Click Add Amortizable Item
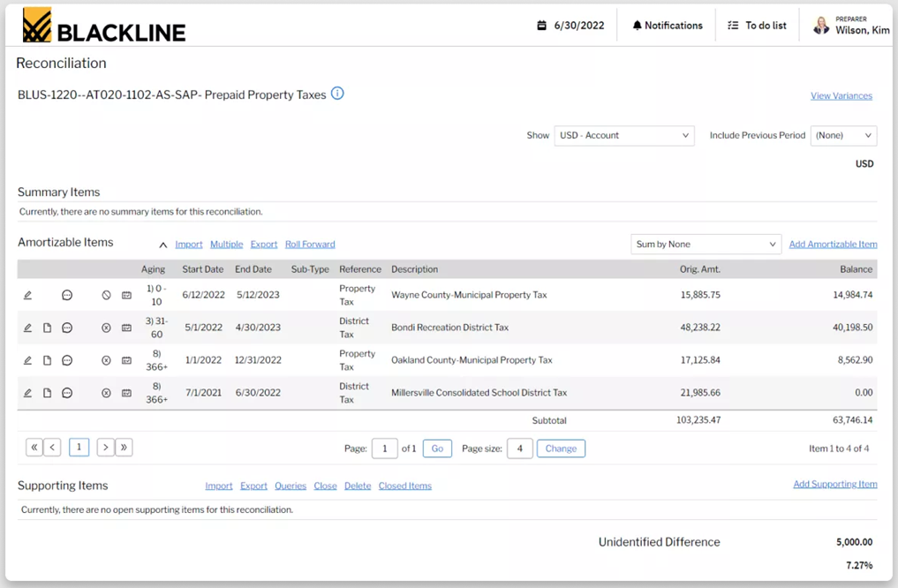 [832, 244]
